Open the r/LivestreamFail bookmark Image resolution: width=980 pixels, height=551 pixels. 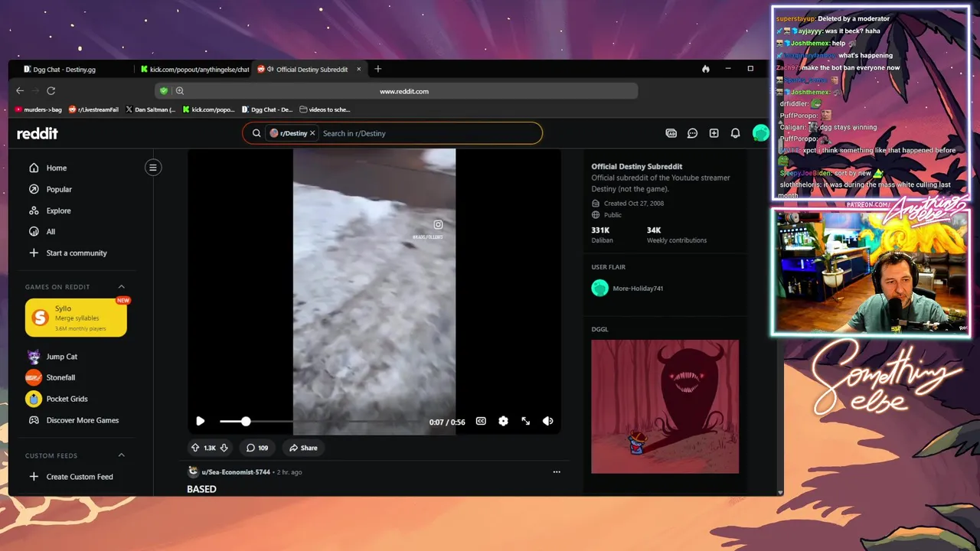[93, 109]
